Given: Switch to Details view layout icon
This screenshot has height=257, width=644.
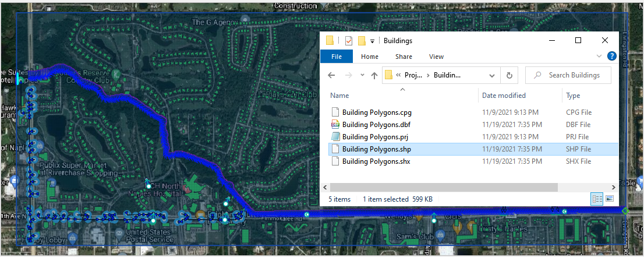Looking at the screenshot, I should tap(597, 199).
